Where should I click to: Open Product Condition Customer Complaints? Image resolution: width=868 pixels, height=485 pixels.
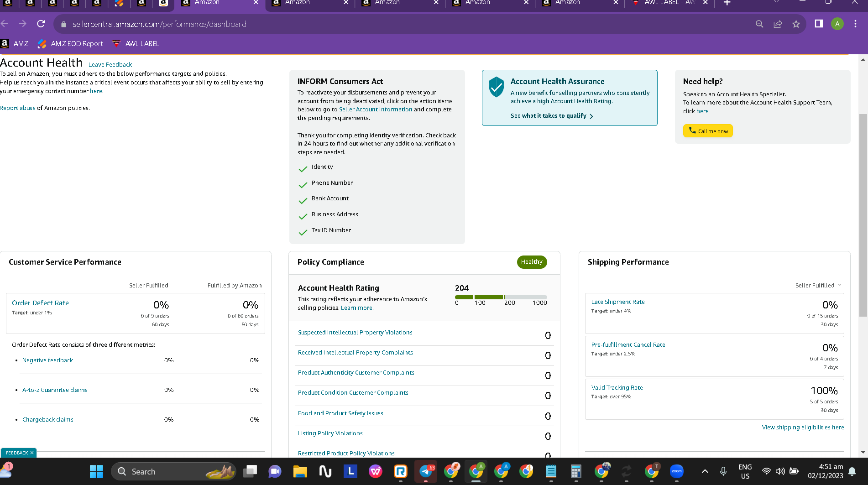(353, 393)
